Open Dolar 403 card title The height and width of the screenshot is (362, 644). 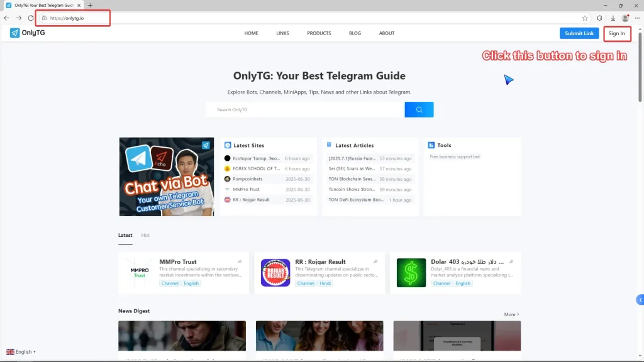pos(467,261)
